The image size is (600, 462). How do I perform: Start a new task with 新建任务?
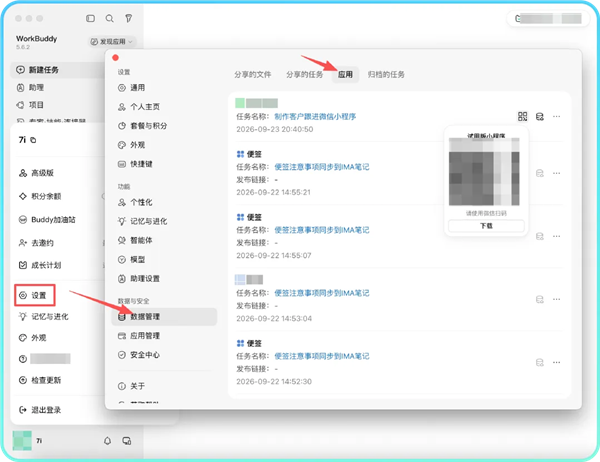point(57,70)
